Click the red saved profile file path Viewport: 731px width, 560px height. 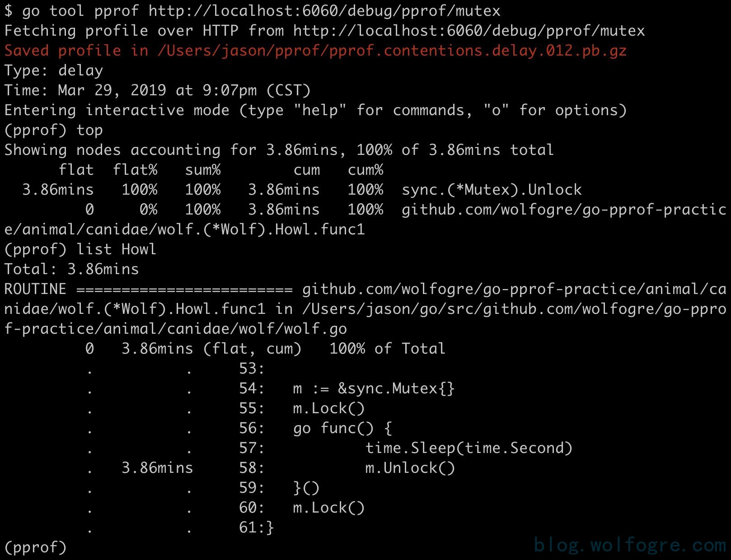[392, 50]
